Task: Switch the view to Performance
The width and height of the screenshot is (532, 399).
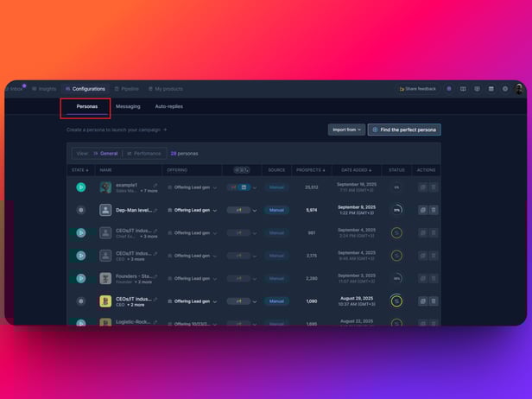Action: [144, 154]
